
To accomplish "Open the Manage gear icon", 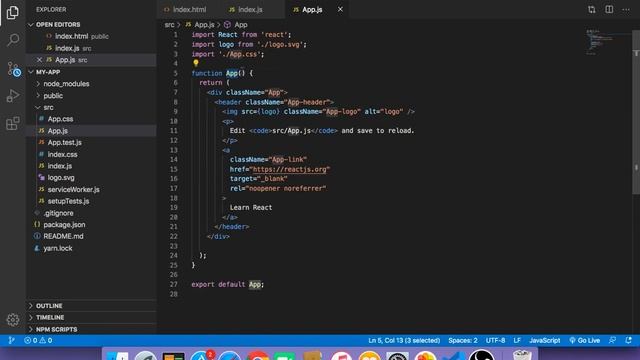I will point(13,320).
